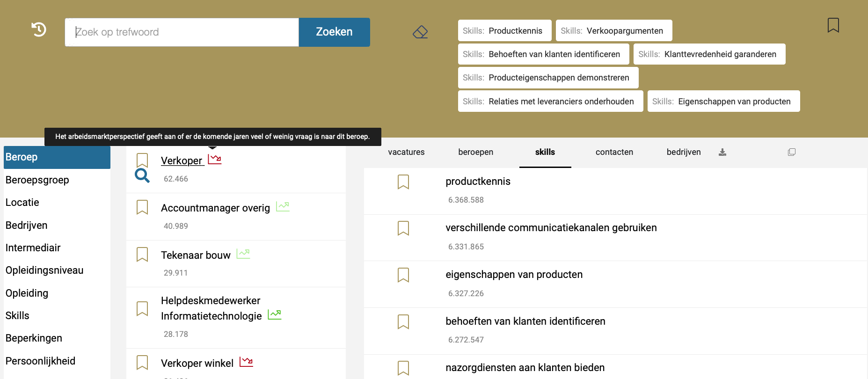The width and height of the screenshot is (868, 379).
Task: Toggle bookmark for the productkennis skill
Action: pos(403,182)
